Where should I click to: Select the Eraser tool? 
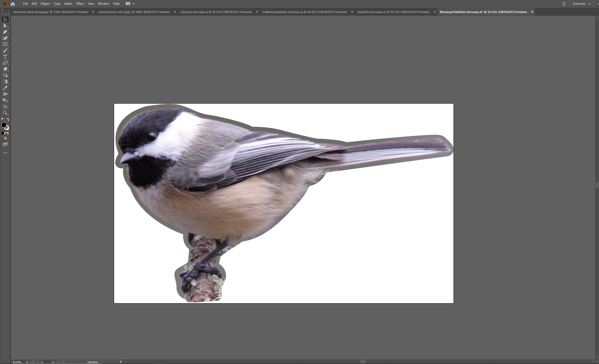point(5,69)
